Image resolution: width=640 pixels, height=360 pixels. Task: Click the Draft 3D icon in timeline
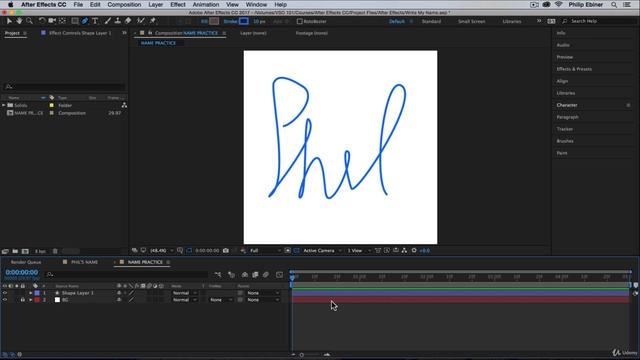coord(231,275)
